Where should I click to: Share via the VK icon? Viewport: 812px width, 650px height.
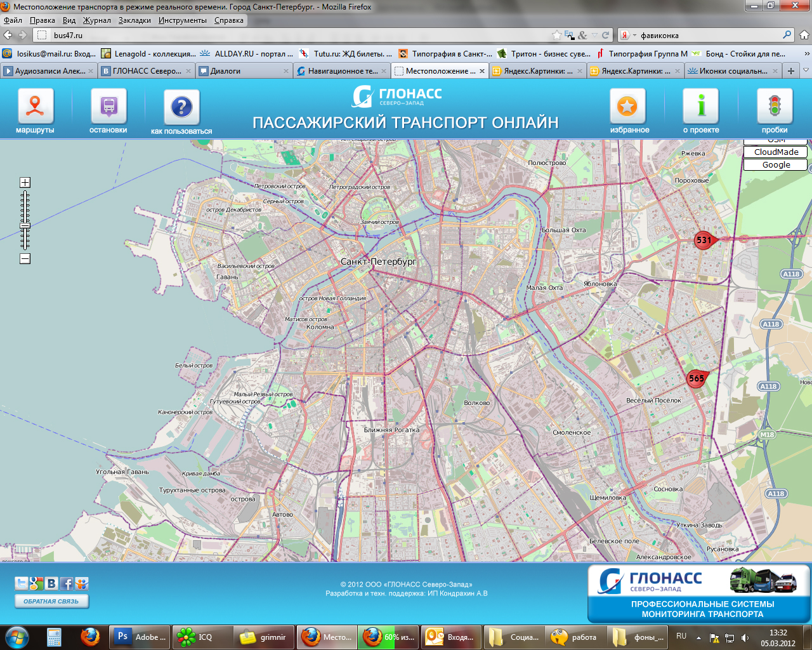click(51, 583)
